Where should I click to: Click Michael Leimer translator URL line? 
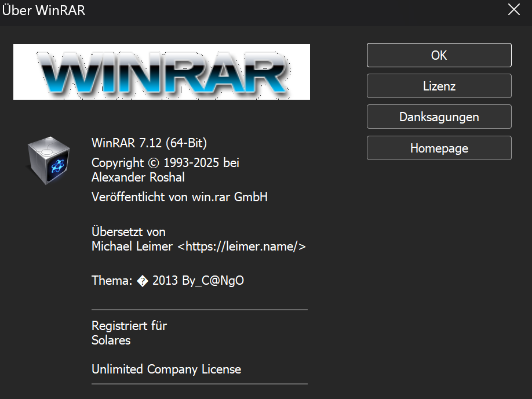[199, 246]
